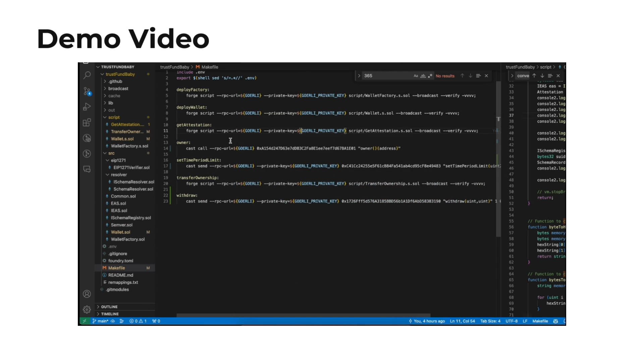644x362 pixels.
Task: Close the right editor find widget
Action: click(x=558, y=76)
